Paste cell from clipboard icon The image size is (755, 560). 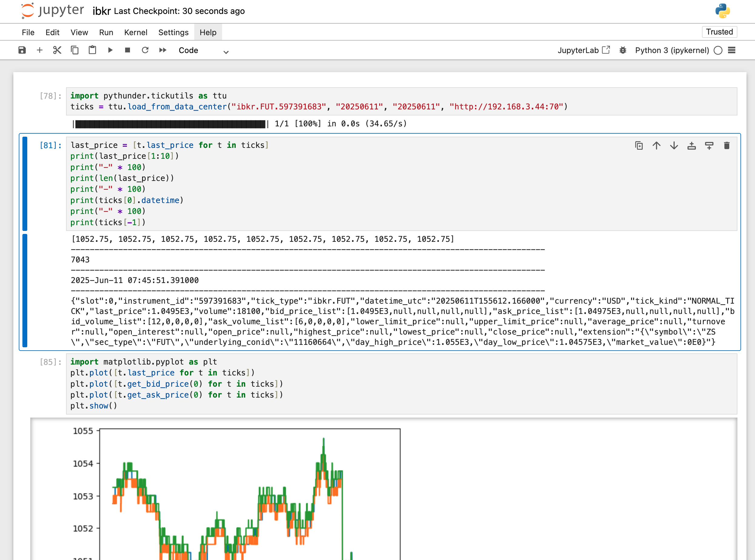tap(92, 50)
